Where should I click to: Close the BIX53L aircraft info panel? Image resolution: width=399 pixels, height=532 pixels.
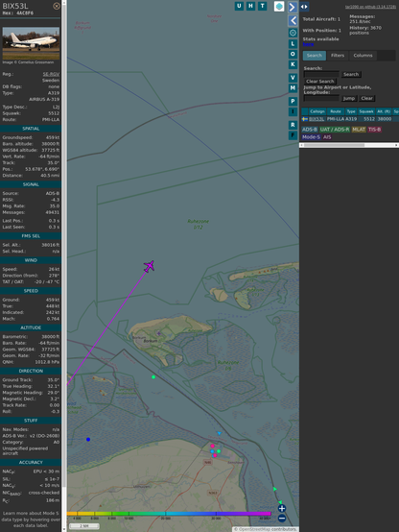57,6
